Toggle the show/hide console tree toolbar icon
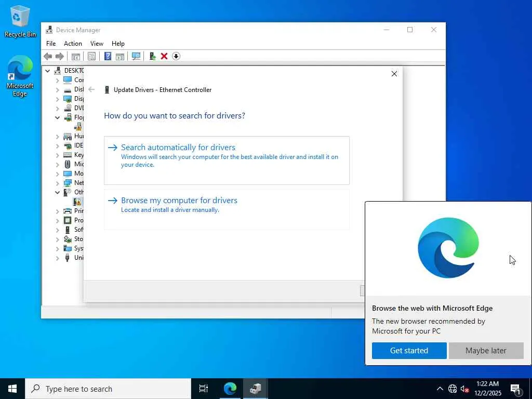 point(76,56)
